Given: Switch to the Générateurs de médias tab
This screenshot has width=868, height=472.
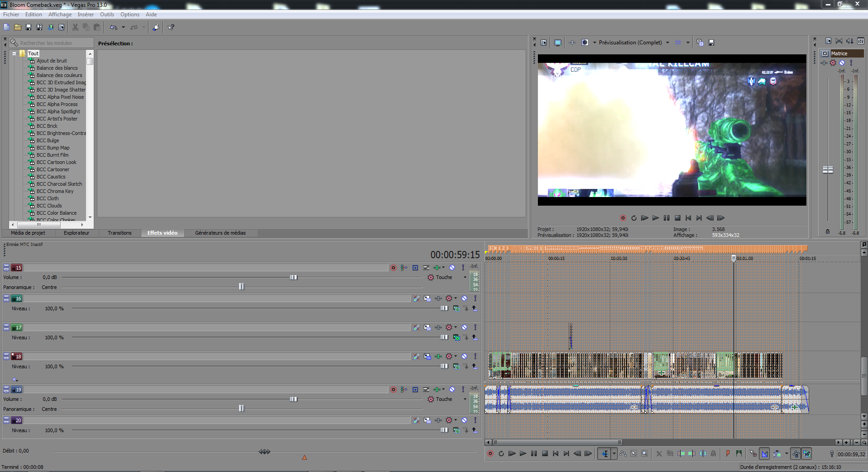Looking at the screenshot, I should coord(221,233).
